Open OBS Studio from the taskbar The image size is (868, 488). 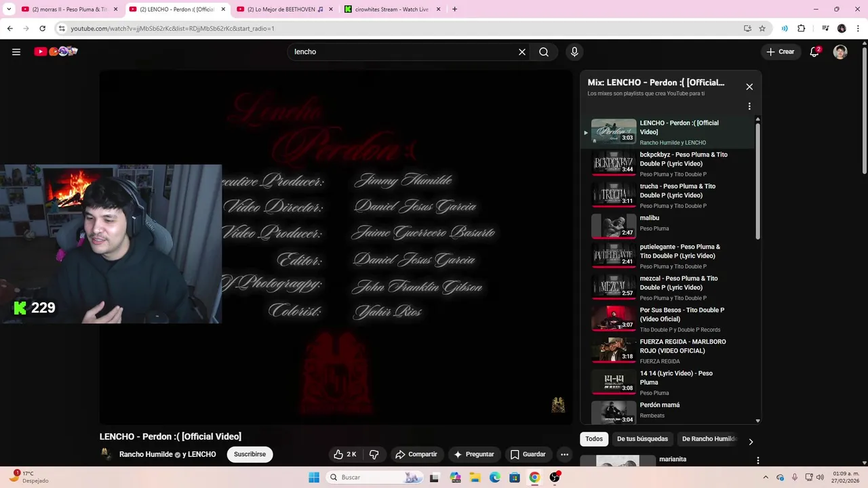(555, 477)
